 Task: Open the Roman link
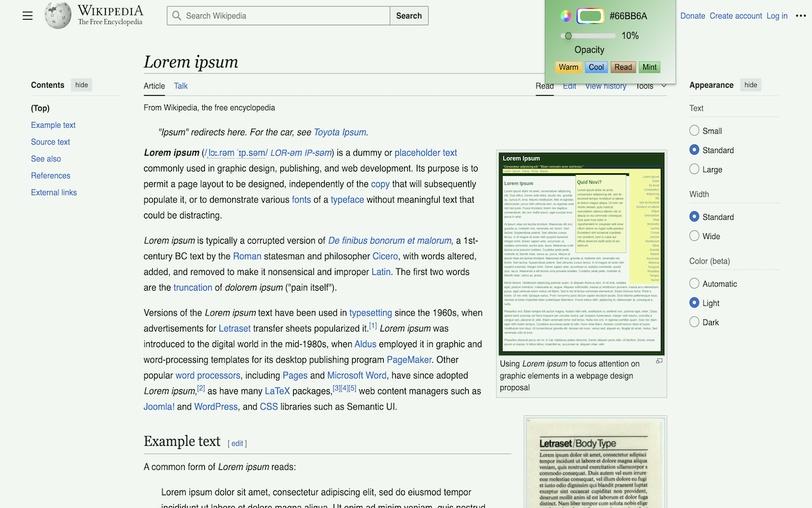click(x=247, y=256)
